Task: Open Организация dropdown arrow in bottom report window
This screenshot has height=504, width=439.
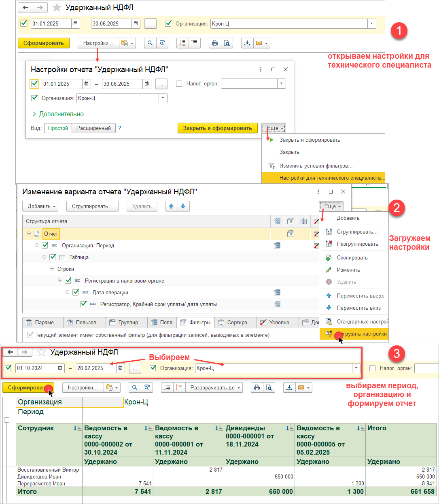Action: [x=356, y=368]
